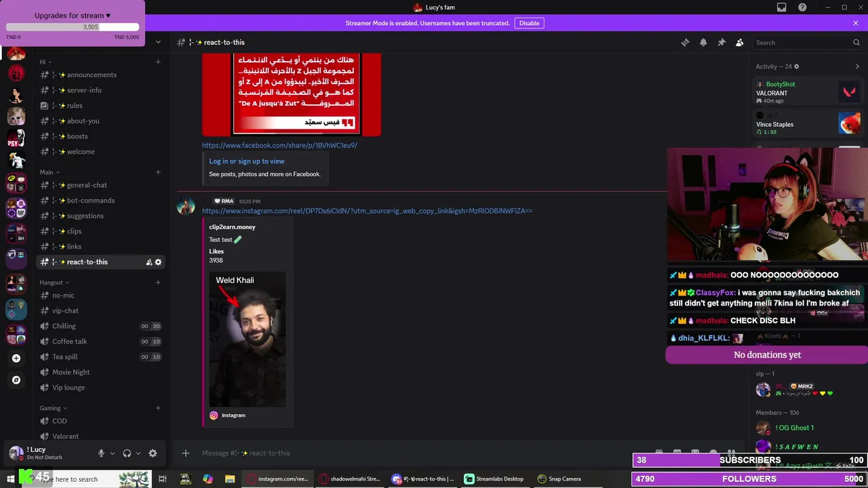The image size is (868, 488).
Task: Disable Streamer Mode
Action: [x=529, y=23]
